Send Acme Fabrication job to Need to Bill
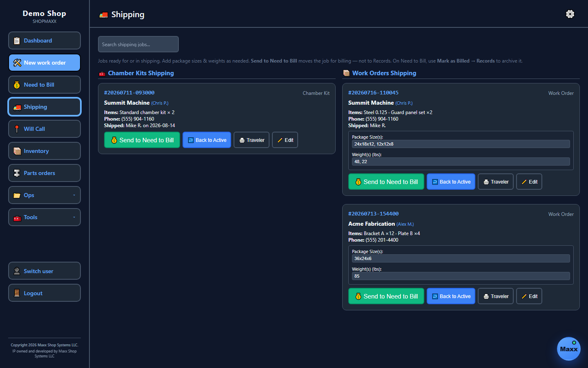 pos(386,296)
